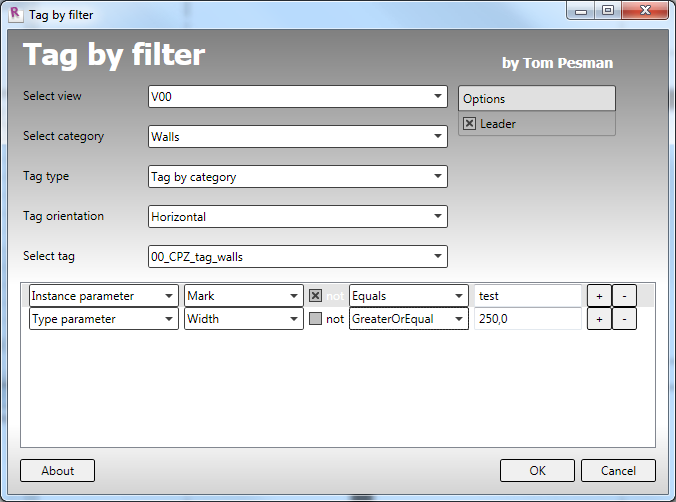Toggle the 'not' checkbox in Mark row
The image size is (676, 502).
click(x=315, y=296)
